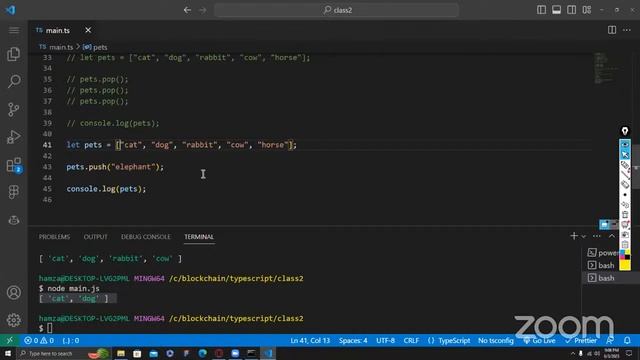
Task: Click No tsconfig in status bar
Action: click(496, 340)
